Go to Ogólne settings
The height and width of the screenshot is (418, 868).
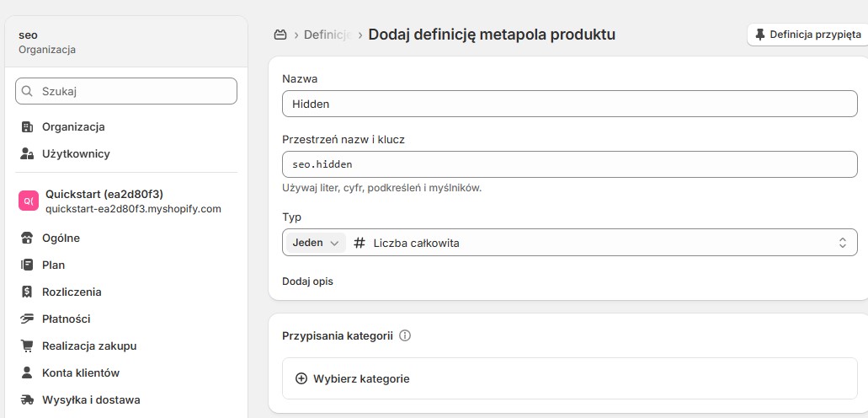click(x=126, y=238)
